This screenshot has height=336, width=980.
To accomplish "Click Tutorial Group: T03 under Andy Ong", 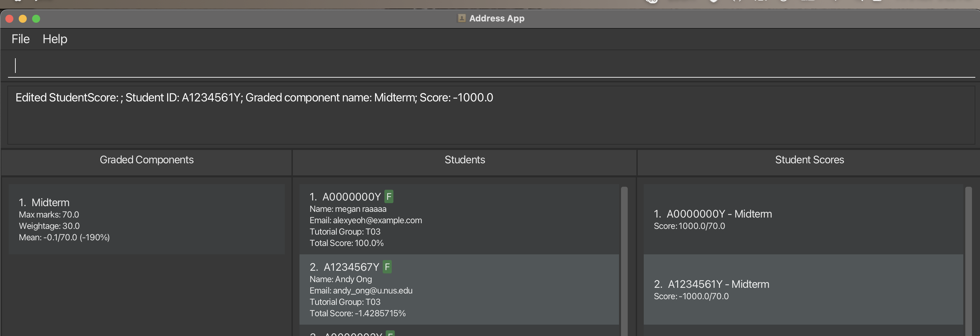I will [345, 302].
